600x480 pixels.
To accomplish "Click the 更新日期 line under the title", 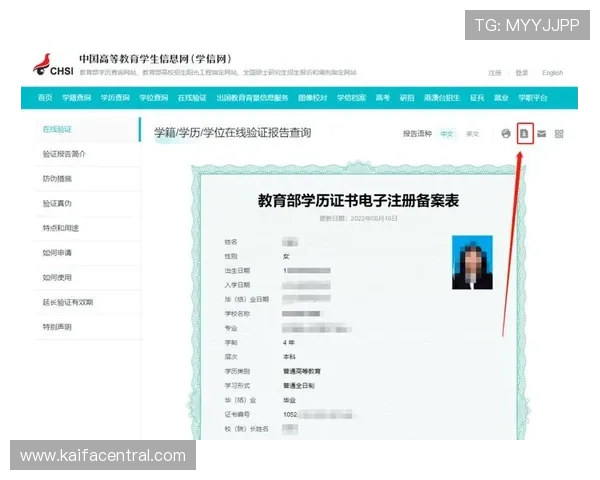I will pos(358,219).
